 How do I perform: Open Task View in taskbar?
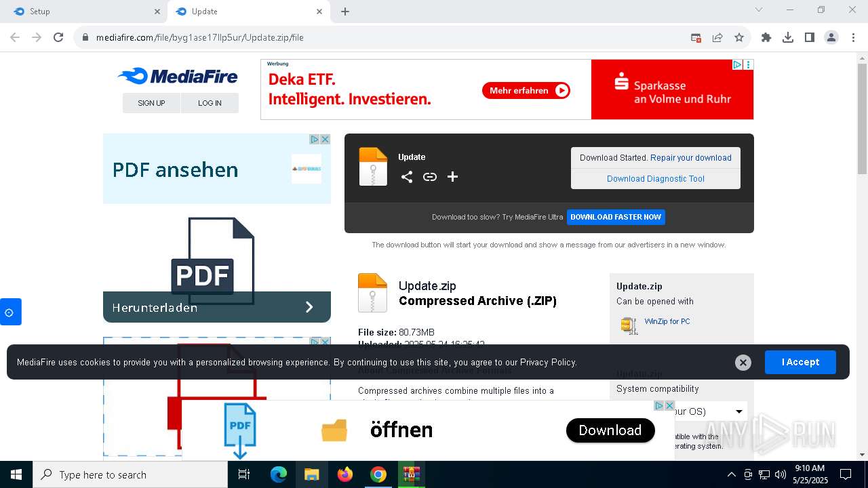(244, 474)
